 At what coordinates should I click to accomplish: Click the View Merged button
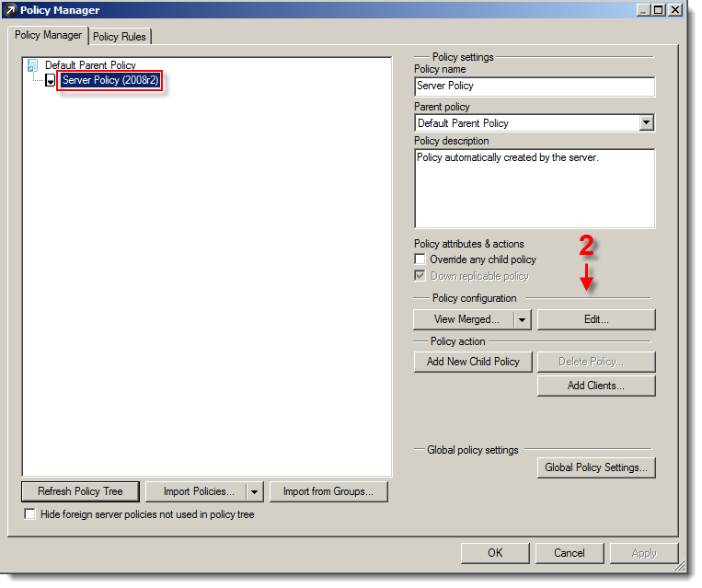pyautogui.click(x=465, y=319)
